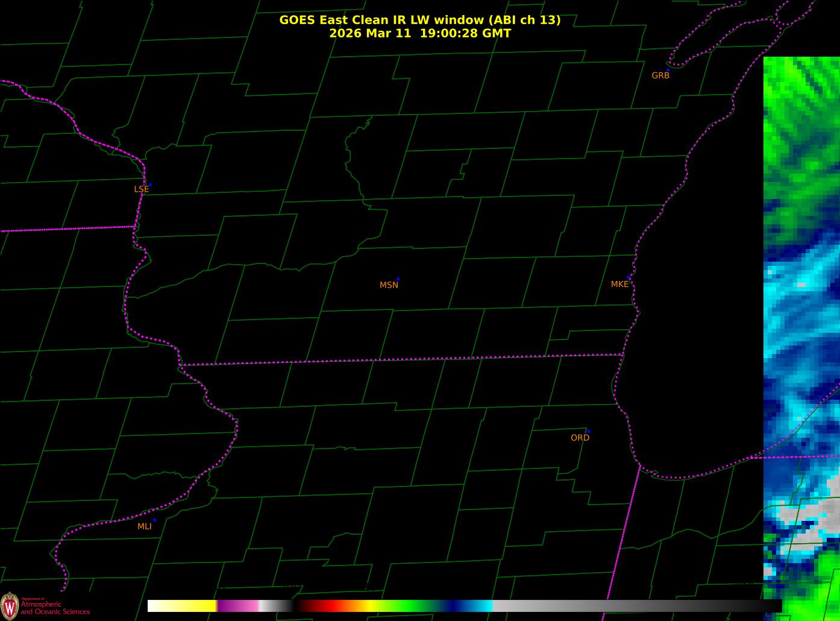This screenshot has height=621, width=840.
Task: Select the MKE station label
Action: pos(619,284)
